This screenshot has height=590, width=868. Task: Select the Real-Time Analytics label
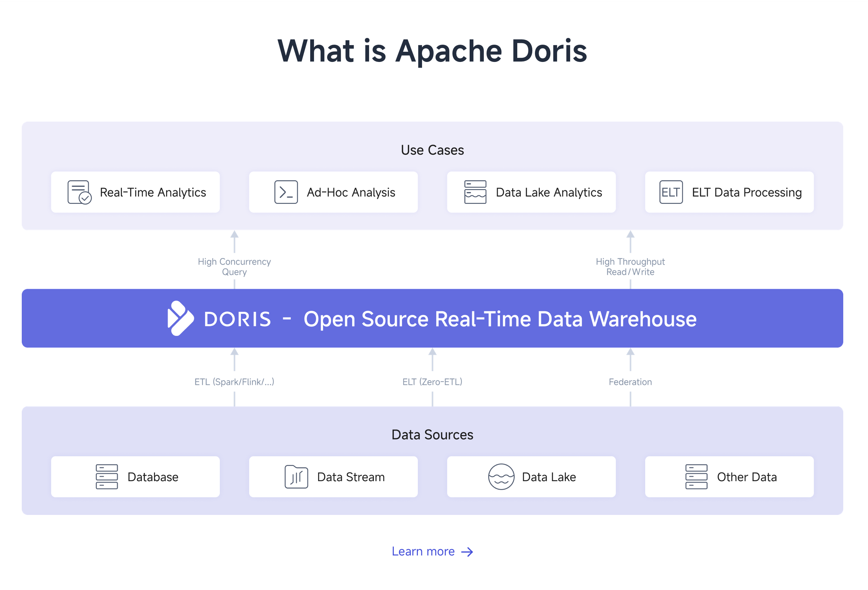coord(153,193)
